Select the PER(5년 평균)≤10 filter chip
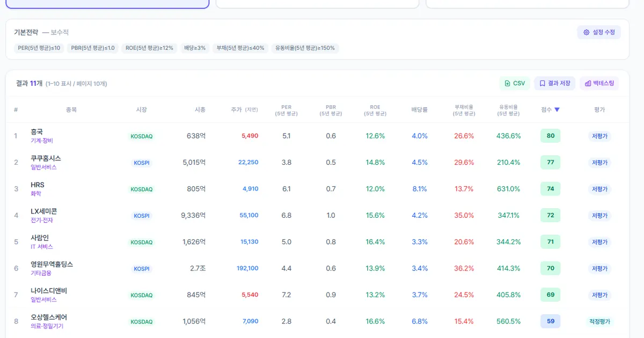This screenshot has width=644, height=338. pyautogui.click(x=39, y=48)
